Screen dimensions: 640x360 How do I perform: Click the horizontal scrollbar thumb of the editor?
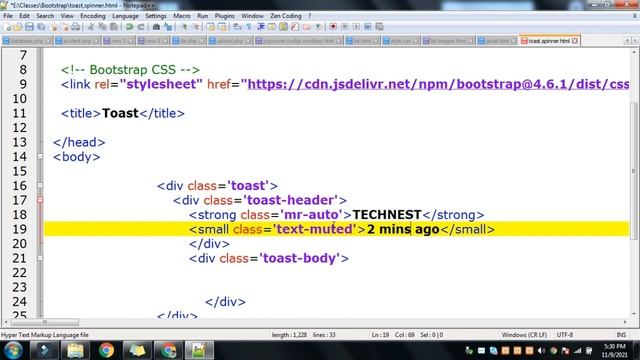pos(44,322)
